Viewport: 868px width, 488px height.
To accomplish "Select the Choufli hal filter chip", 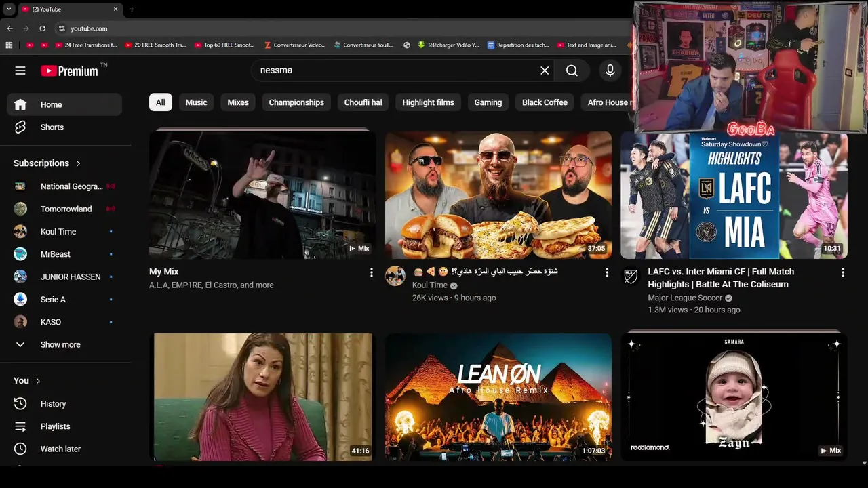I will click(363, 102).
